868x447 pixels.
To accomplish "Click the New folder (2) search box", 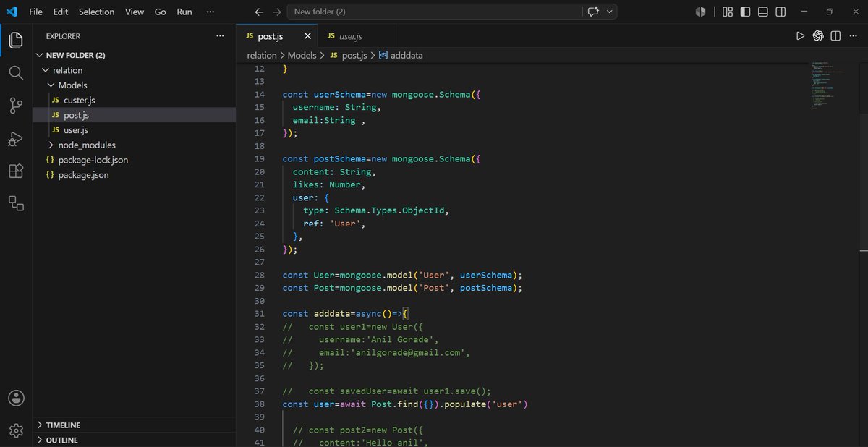I will click(x=434, y=12).
